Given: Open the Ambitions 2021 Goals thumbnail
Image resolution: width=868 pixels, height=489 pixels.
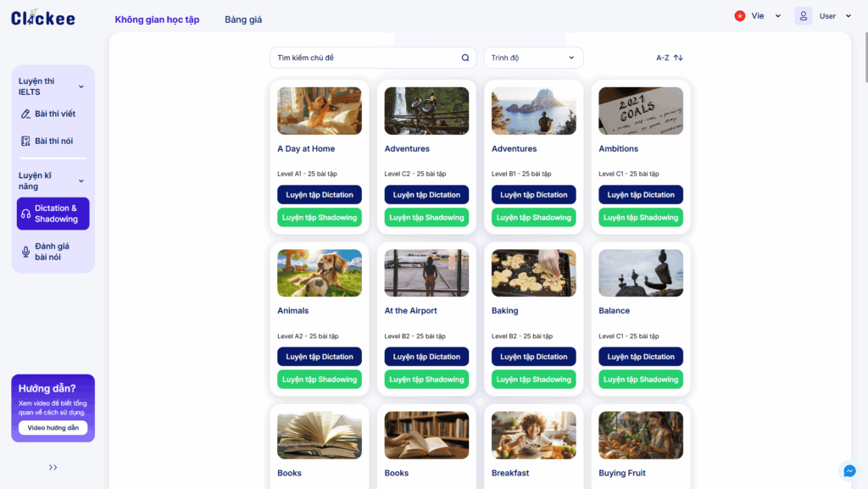Looking at the screenshot, I should coord(641,111).
